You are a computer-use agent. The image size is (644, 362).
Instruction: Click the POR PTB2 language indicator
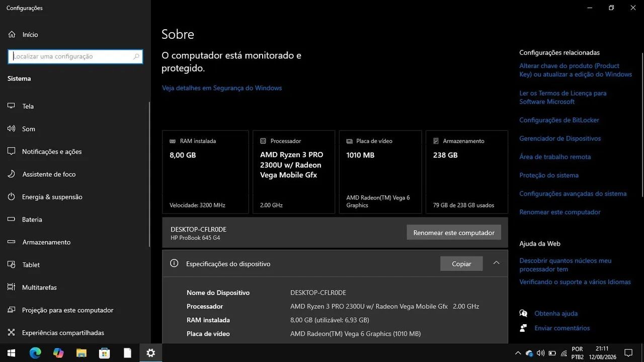click(x=578, y=353)
